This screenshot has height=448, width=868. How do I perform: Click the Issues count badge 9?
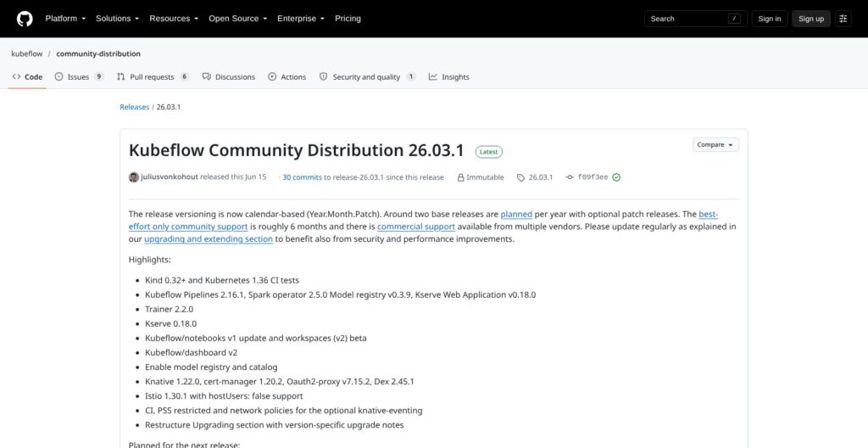pos(98,76)
